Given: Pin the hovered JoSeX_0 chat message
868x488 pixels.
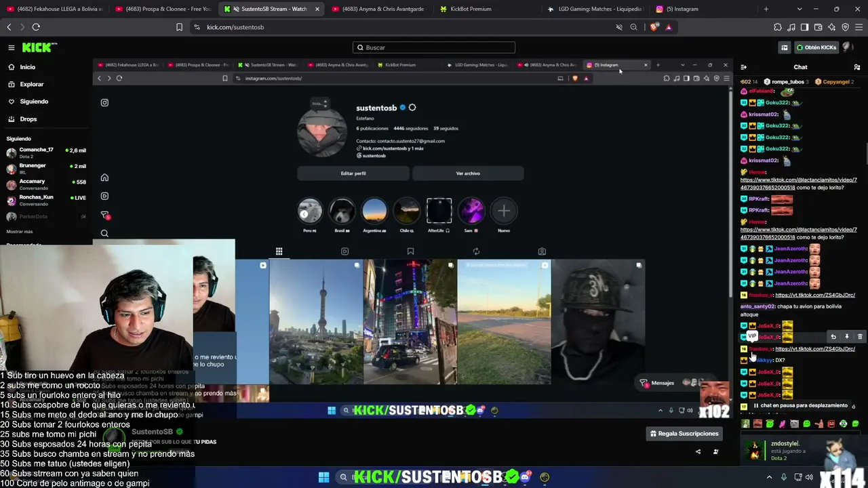Looking at the screenshot, I should pyautogui.click(x=846, y=337).
